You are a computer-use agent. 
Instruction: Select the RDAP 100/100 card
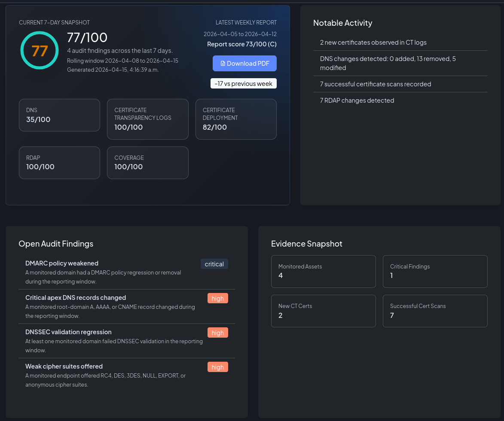59,163
